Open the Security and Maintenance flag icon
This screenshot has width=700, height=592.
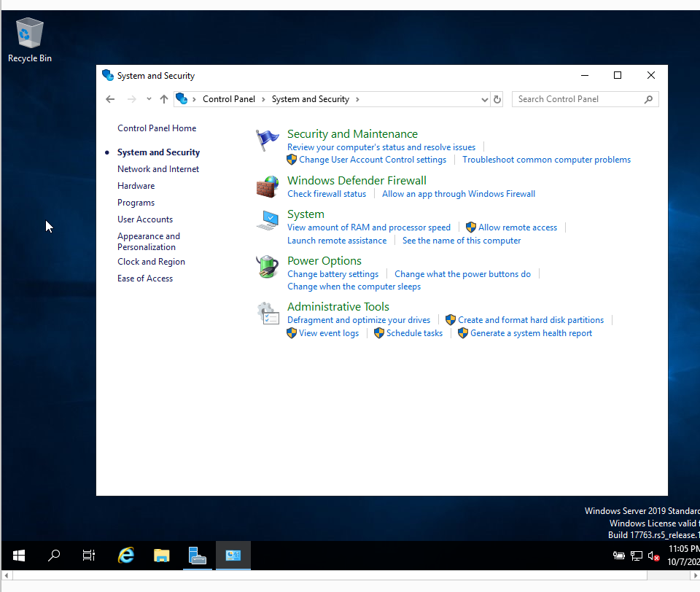tap(267, 140)
